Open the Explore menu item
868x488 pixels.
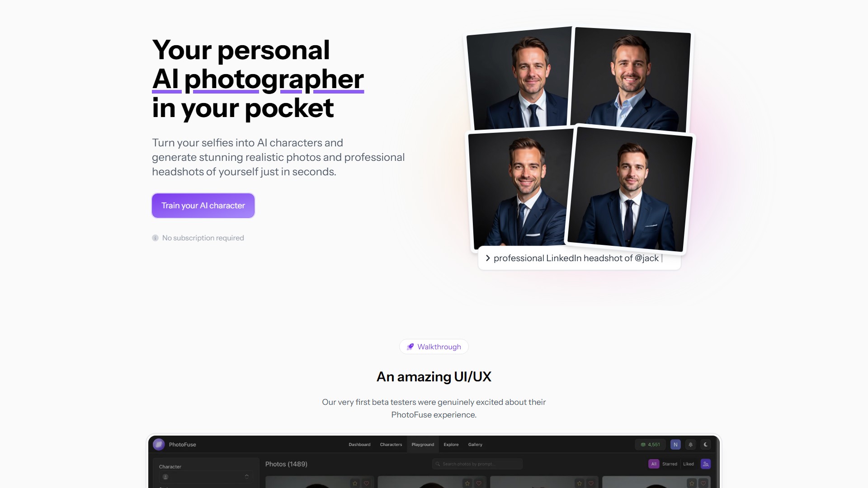[x=451, y=445]
